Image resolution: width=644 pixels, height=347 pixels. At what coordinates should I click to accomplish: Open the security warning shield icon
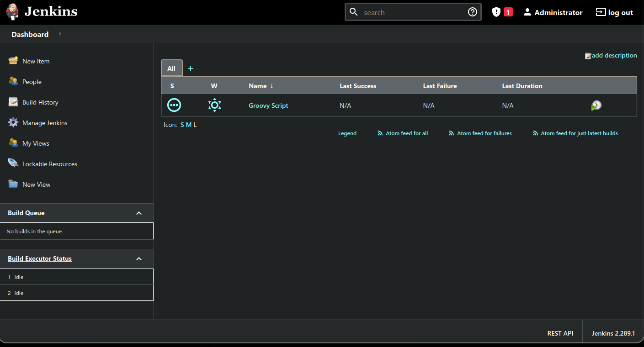[x=496, y=12]
